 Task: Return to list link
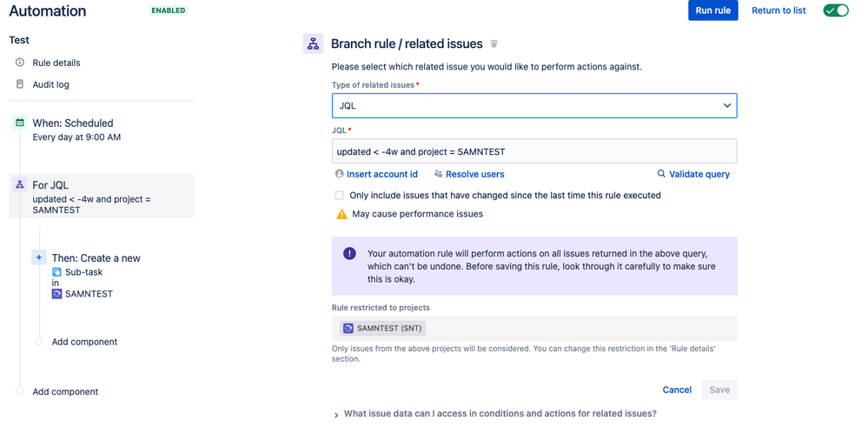(x=779, y=10)
